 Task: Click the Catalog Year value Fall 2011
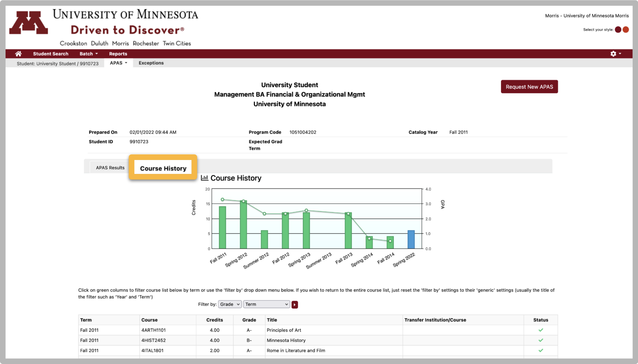pyautogui.click(x=458, y=132)
